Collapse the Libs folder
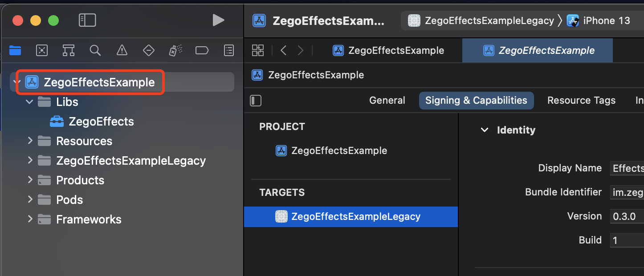Viewport: 644px width, 276px height. [30, 102]
